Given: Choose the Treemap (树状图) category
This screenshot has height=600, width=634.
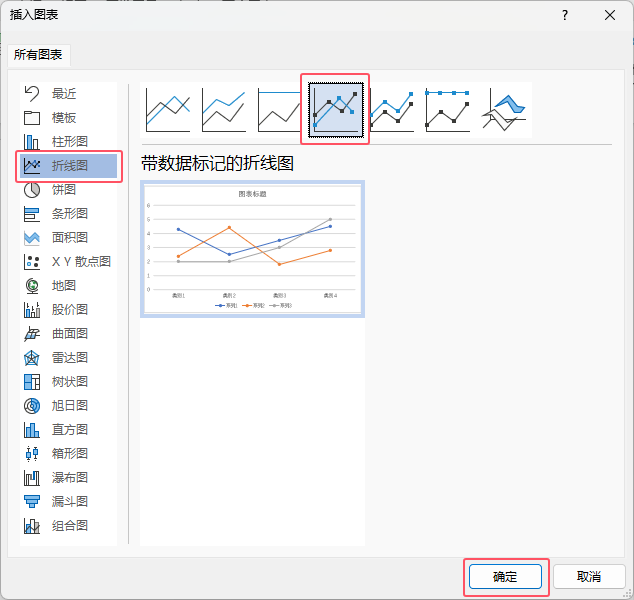Looking at the screenshot, I should pyautogui.click(x=68, y=382).
